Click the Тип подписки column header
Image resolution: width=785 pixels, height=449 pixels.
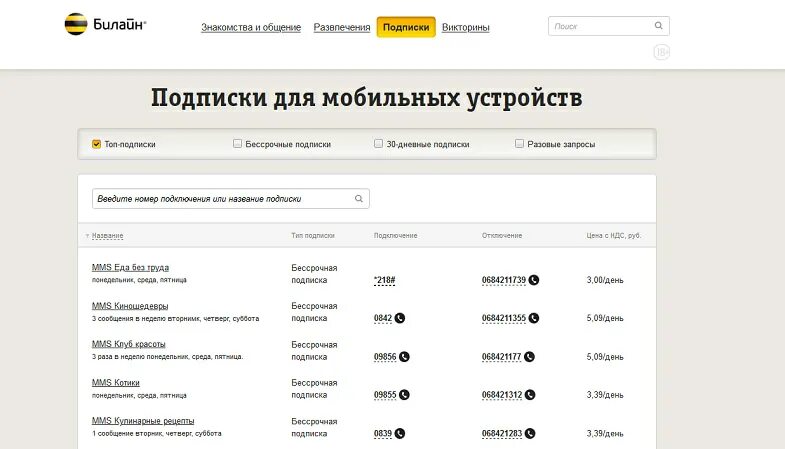313,235
